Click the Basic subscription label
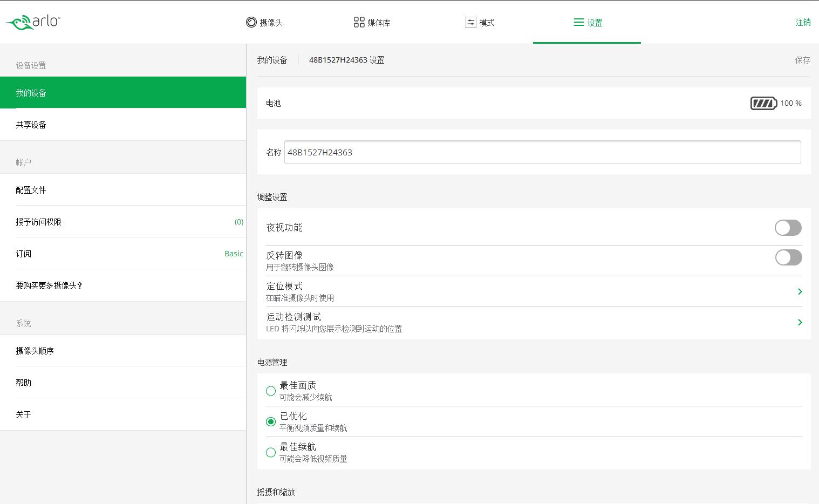The image size is (819, 504). (234, 254)
